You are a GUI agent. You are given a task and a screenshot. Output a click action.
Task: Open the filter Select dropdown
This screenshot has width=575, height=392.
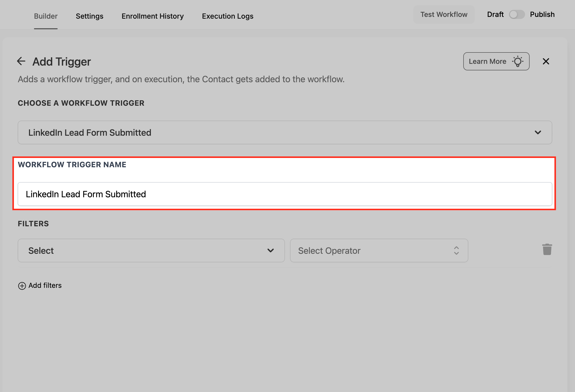[x=151, y=250]
